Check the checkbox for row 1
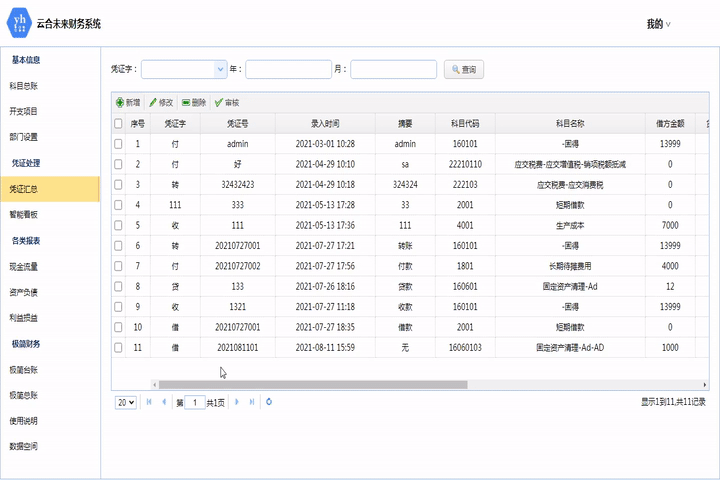Viewport: 720px width, 480px height. [x=118, y=144]
